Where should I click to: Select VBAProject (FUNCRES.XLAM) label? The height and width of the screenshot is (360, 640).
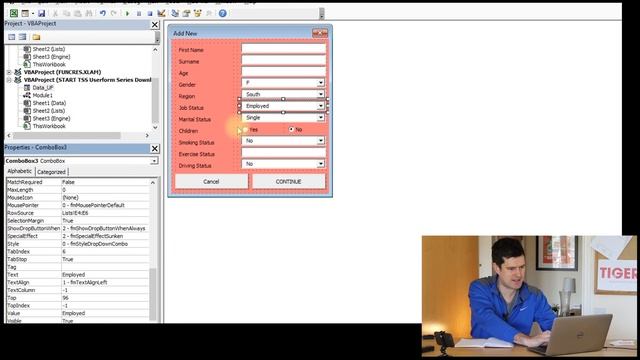tap(62, 72)
